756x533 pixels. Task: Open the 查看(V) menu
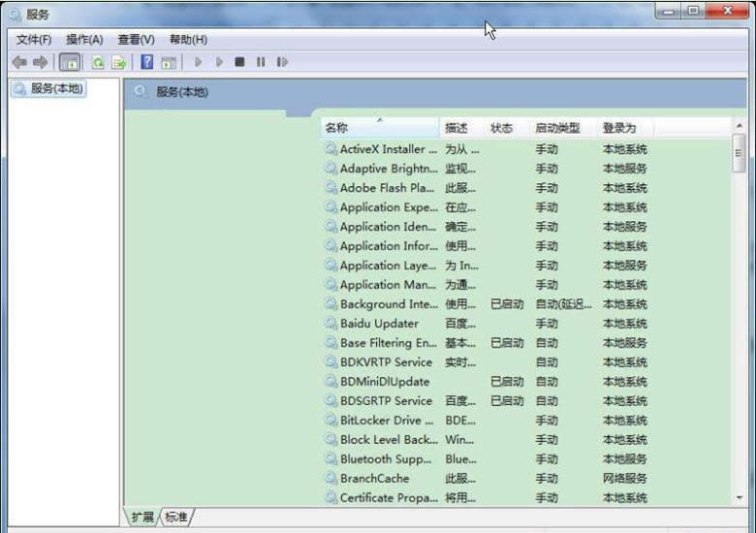click(x=136, y=40)
